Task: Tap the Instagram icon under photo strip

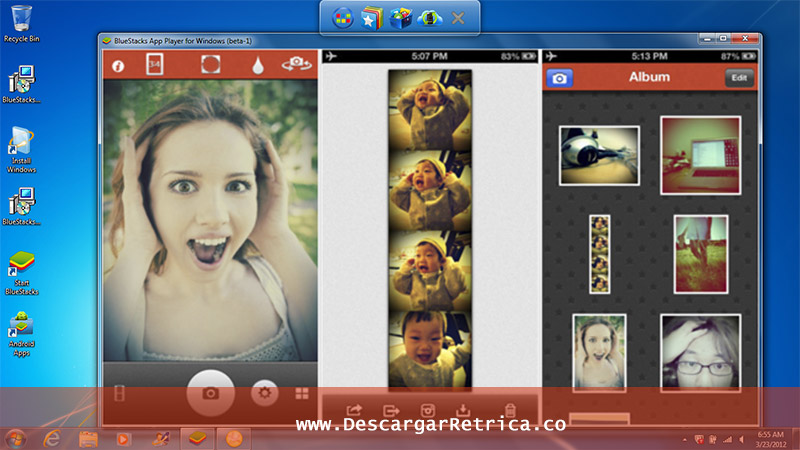Action: point(428,410)
